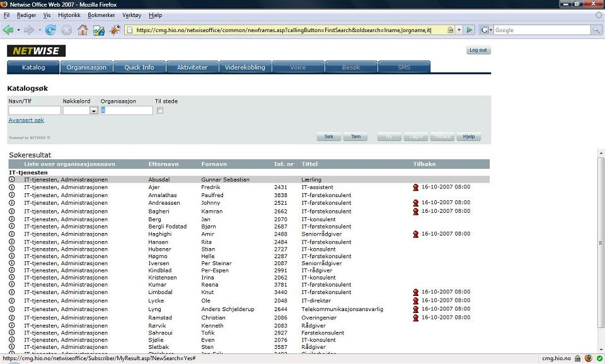
Task: Click the info icon for Lycke
Action: (11, 301)
